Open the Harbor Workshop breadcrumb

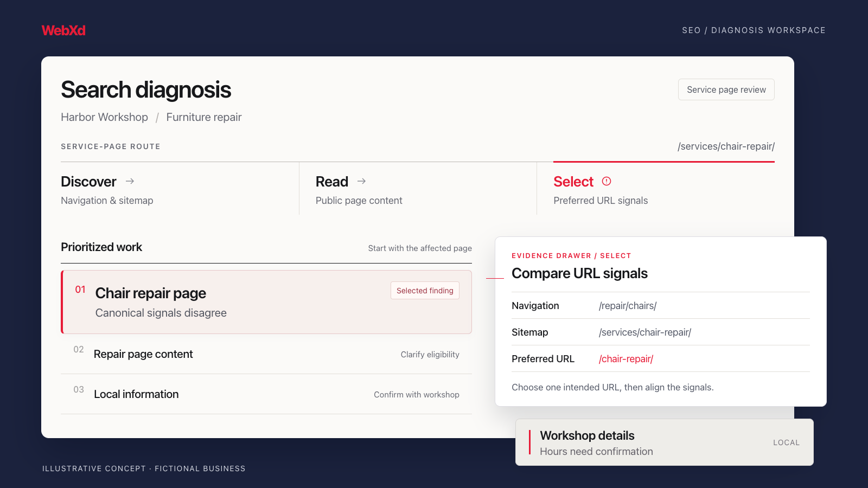[x=104, y=117]
